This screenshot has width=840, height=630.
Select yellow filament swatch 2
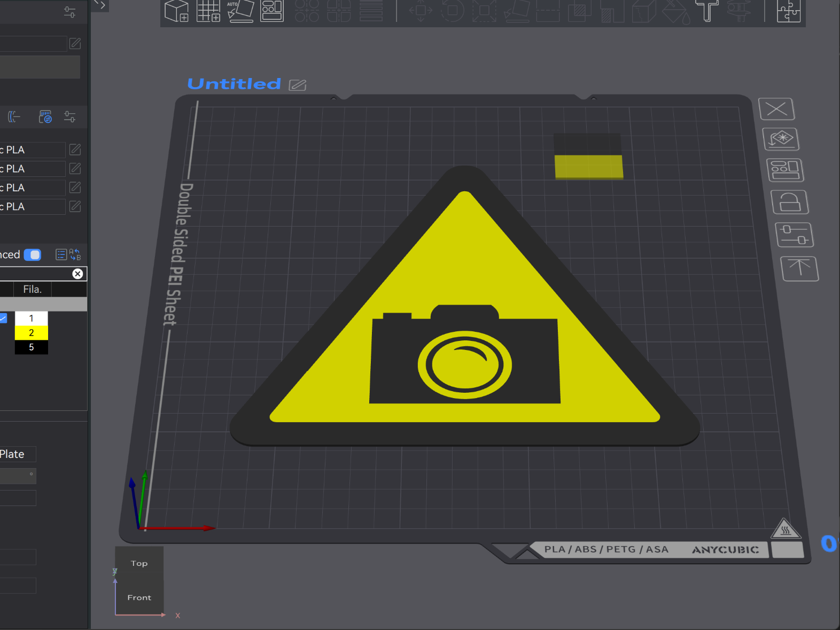tap(32, 333)
